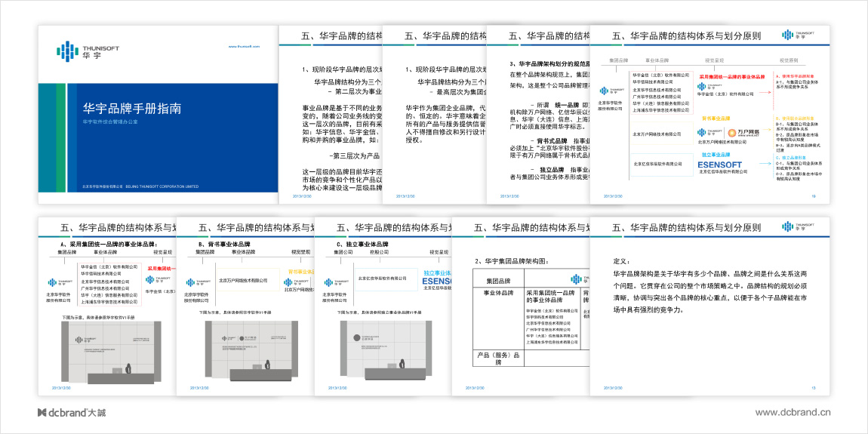The width and height of the screenshot is (868, 434).
Task: Click Thunisoft logo above 华宇金信 caption, page 19 slide
Action: (710, 86)
